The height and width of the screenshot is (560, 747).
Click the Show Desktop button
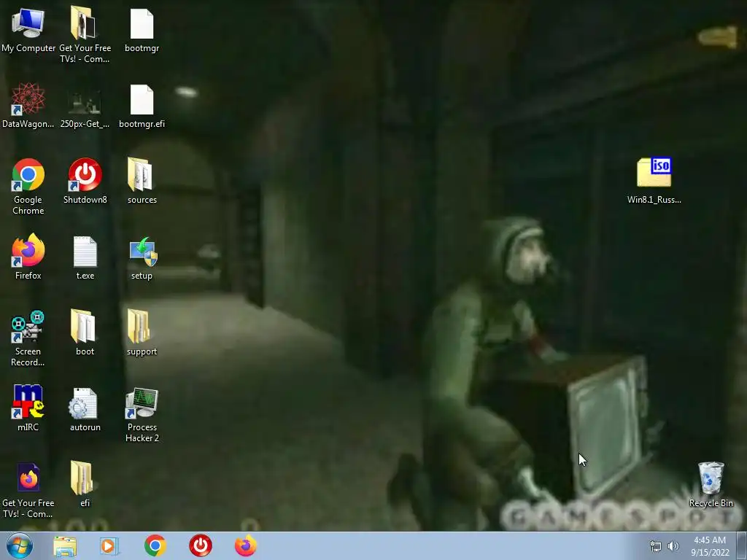(742, 545)
